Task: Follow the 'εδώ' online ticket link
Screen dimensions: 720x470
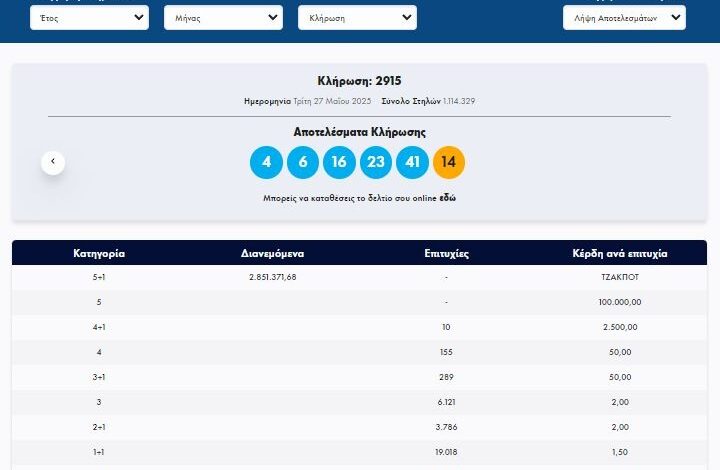Action: point(448,198)
